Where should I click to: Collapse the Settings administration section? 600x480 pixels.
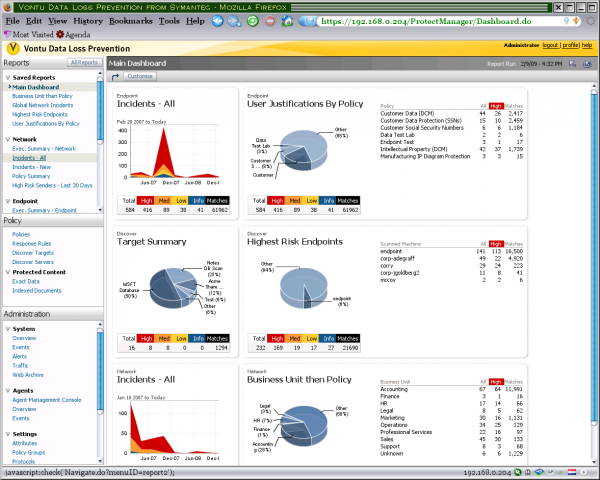point(8,434)
